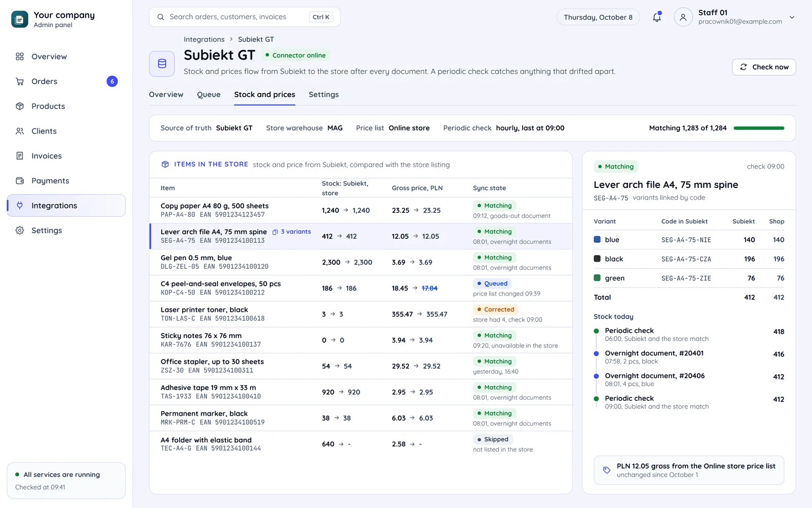Click the Invoices document icon
This screenshot has width=812, height=508.
pyautogui.click(x=20, y=156)
